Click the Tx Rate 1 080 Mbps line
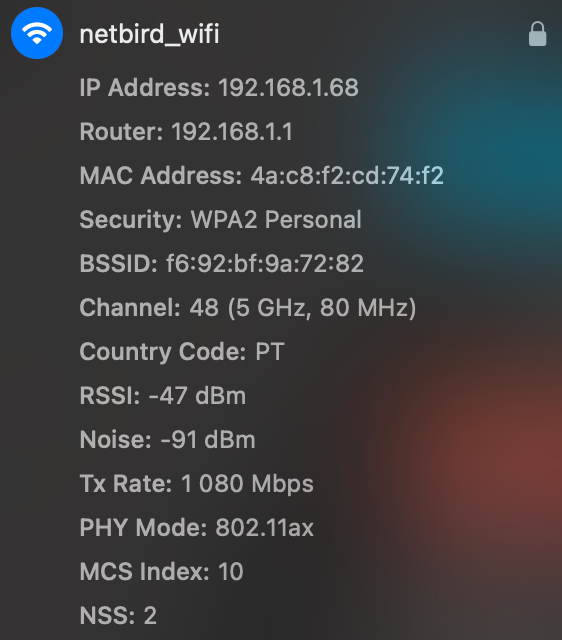 pos(197,484)
